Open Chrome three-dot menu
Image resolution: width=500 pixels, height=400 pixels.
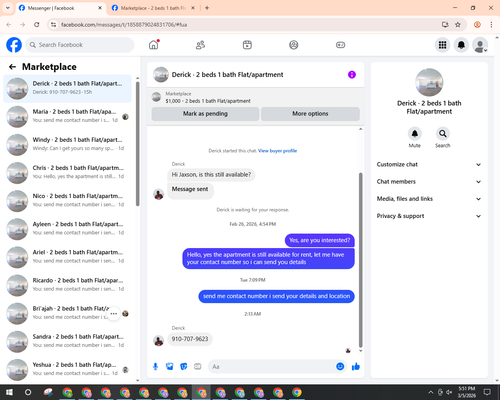tap(491, 25)
